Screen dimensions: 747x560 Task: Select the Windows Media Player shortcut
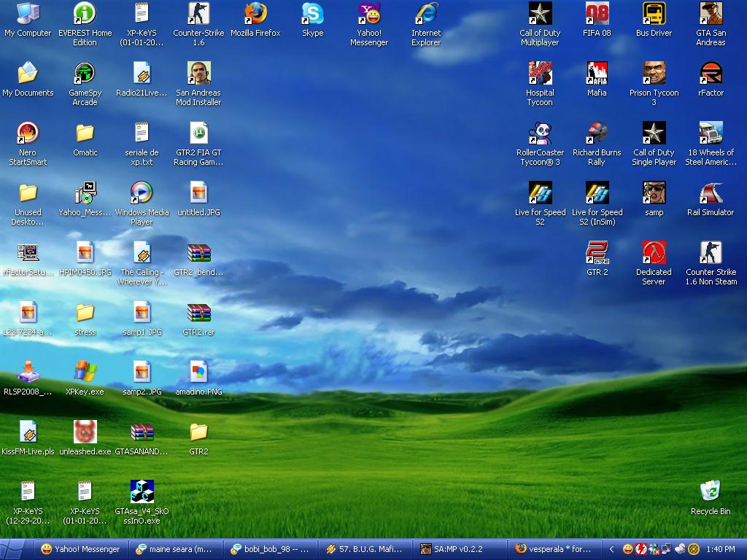coord(142,193)
